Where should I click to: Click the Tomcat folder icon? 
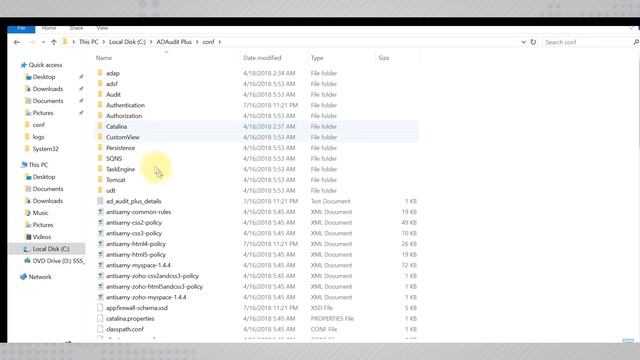pos(100,180)
